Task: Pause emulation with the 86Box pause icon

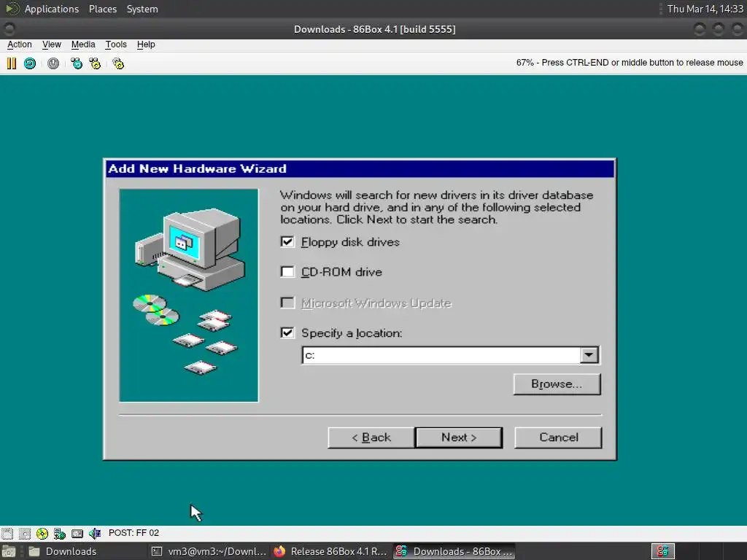Action: pos(12,63)
